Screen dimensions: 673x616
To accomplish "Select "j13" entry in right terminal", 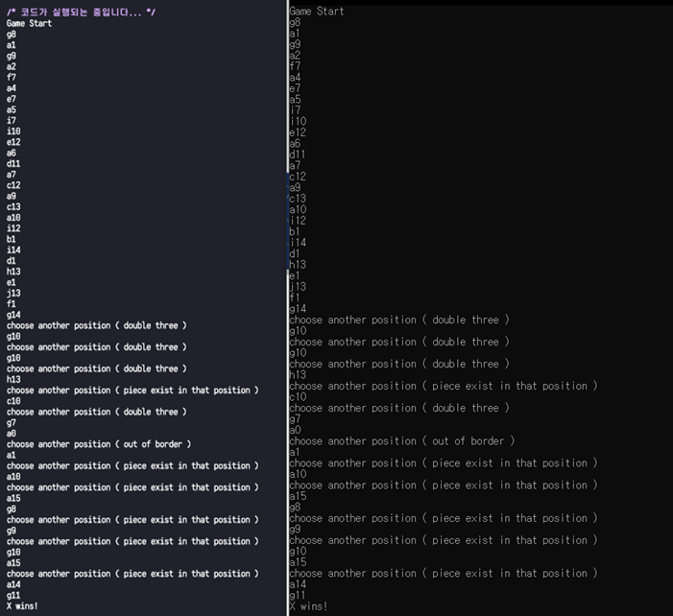I will [298, 287].
